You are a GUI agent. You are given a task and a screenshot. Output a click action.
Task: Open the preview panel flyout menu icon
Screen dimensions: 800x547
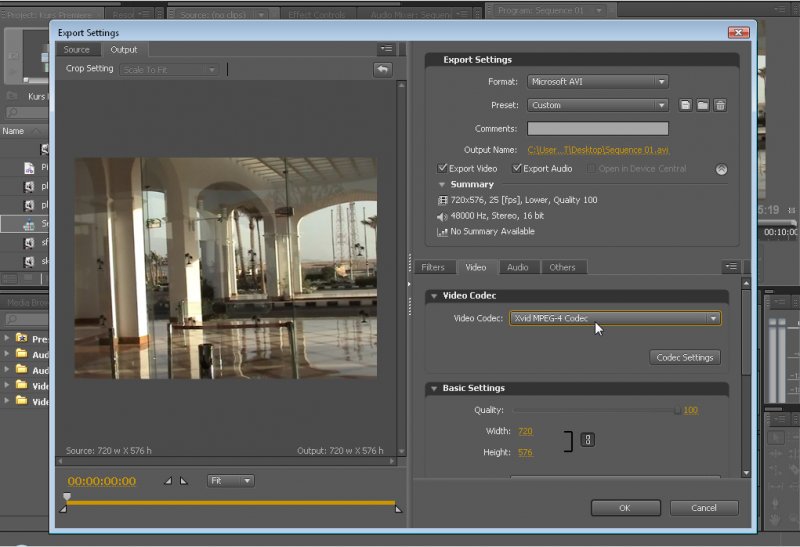click(386, 49)
